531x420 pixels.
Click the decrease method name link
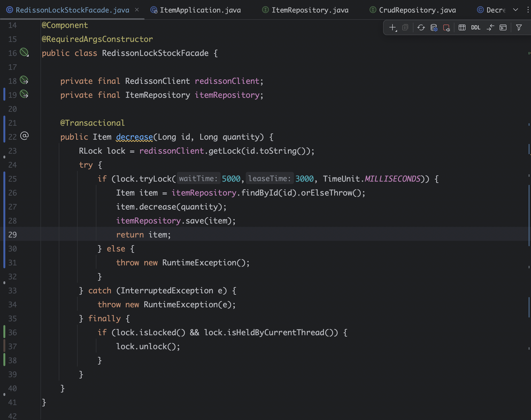134,137
